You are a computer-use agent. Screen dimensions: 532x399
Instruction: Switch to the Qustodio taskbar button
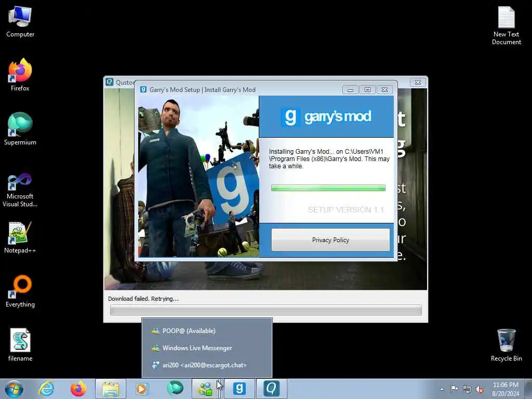point(271,389)
